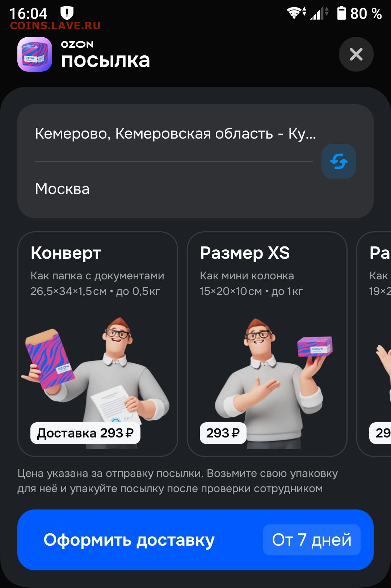
Task: Edit the Кемерово origin address field
Action: [x=174, y=134]
